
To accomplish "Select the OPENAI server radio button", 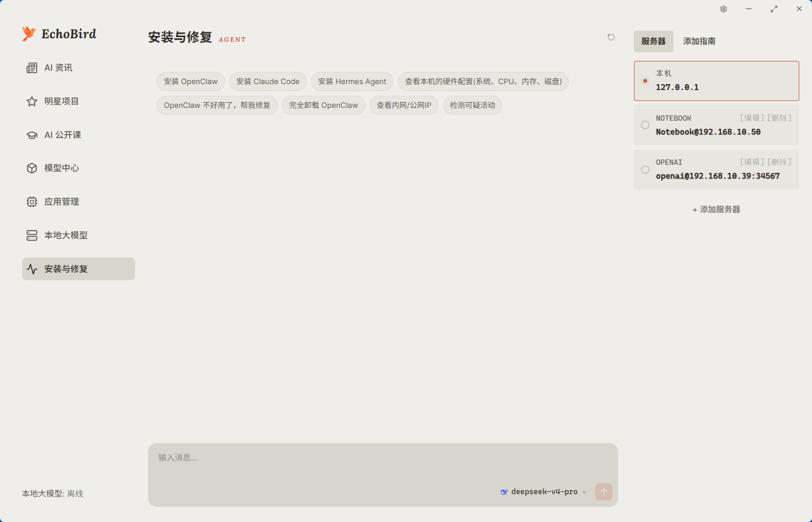I will click(x=645, y=170).
